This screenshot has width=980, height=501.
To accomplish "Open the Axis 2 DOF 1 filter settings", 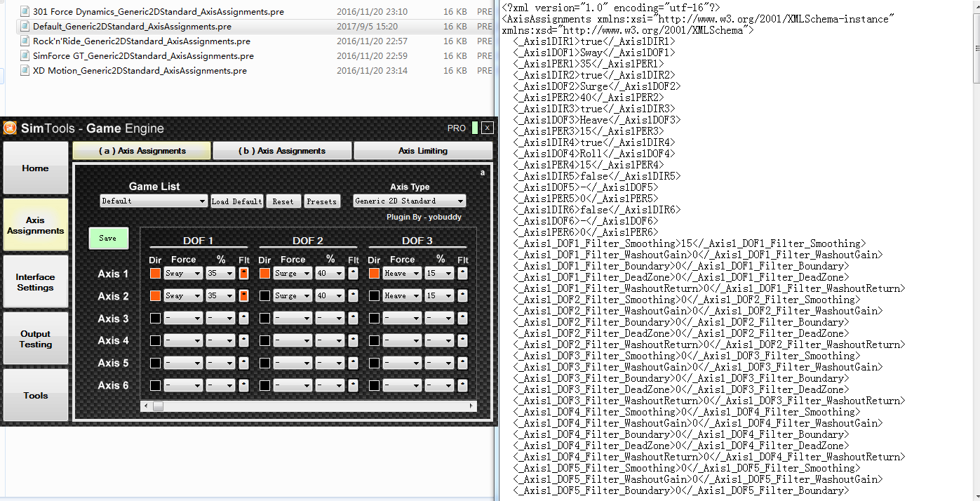I will click(x=243, y=295).
